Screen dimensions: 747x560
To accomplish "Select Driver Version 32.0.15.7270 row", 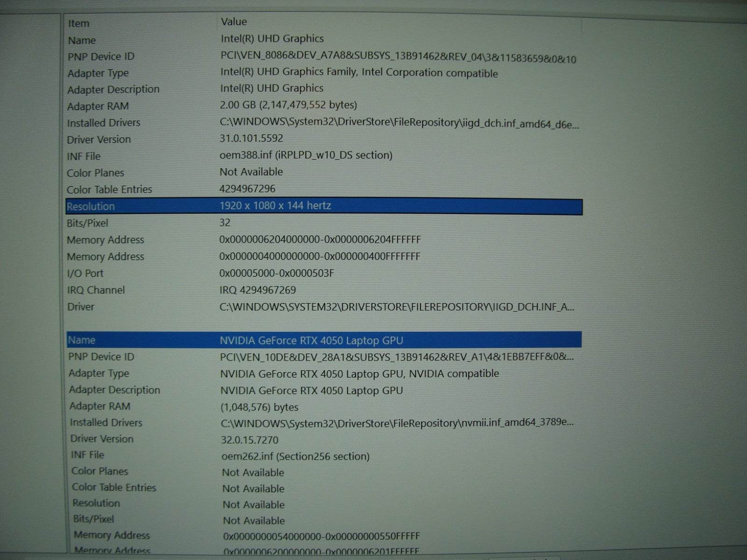I will coord(250,440).
